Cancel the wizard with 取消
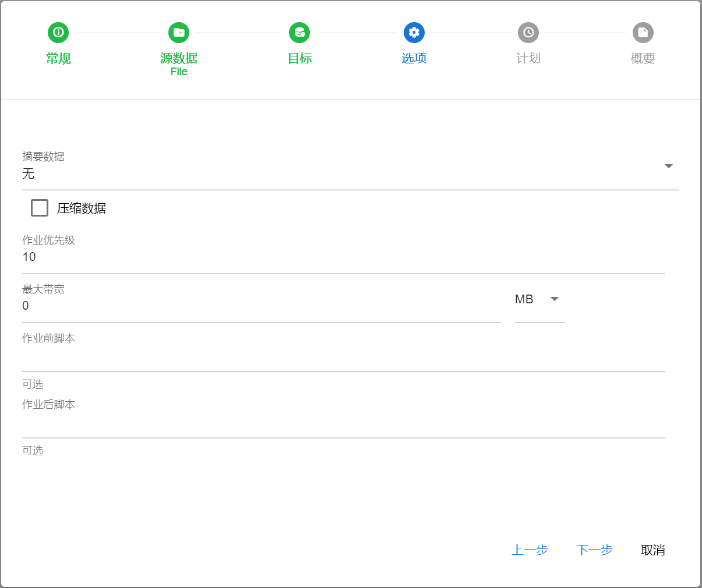Screen dimensions: 702x588 (652, 550)
